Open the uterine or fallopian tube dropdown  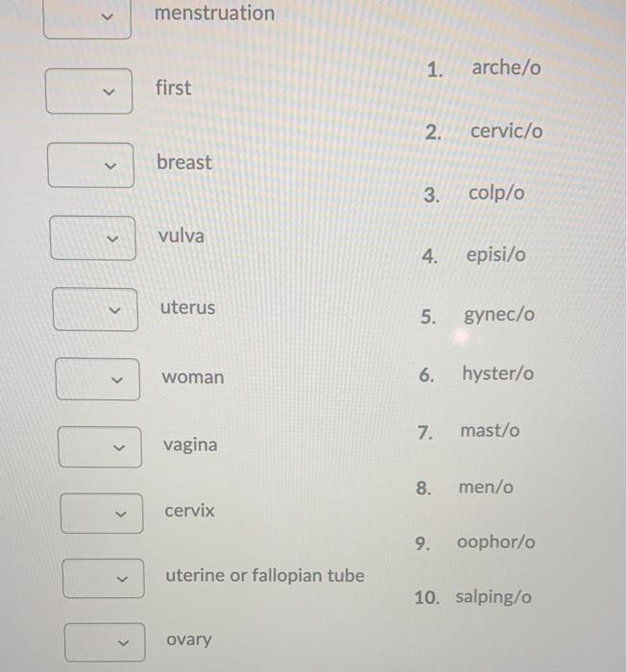pos(104,579)
